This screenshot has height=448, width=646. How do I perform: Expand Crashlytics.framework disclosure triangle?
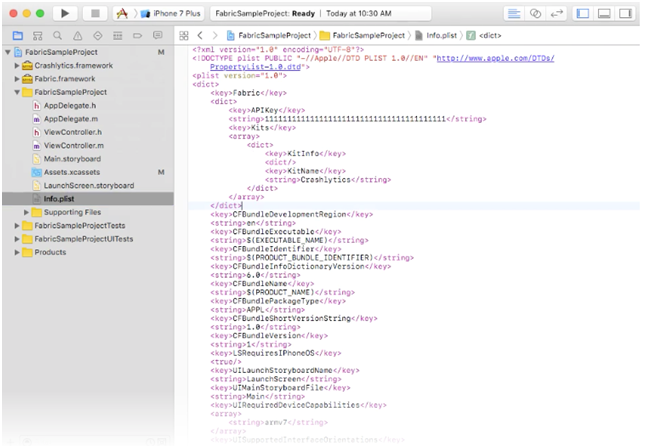pos(17,66)
